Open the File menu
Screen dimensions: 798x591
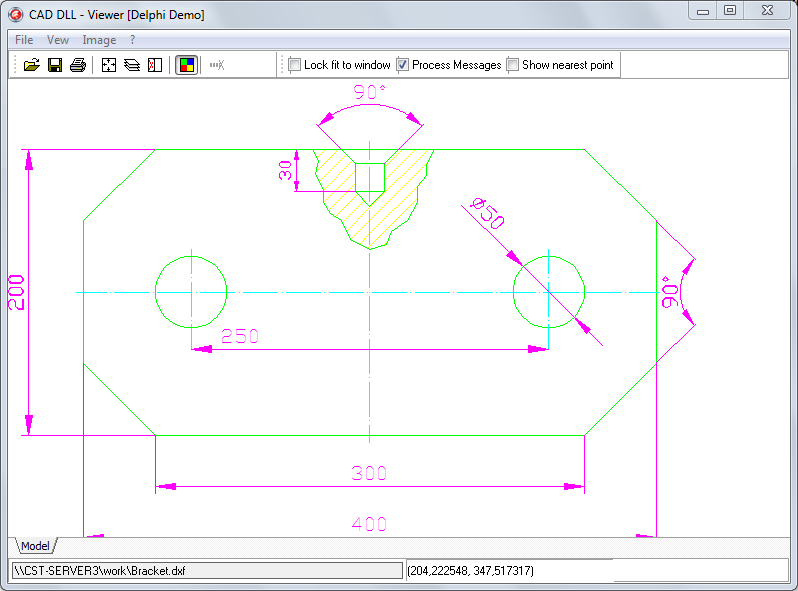[24, 40]
